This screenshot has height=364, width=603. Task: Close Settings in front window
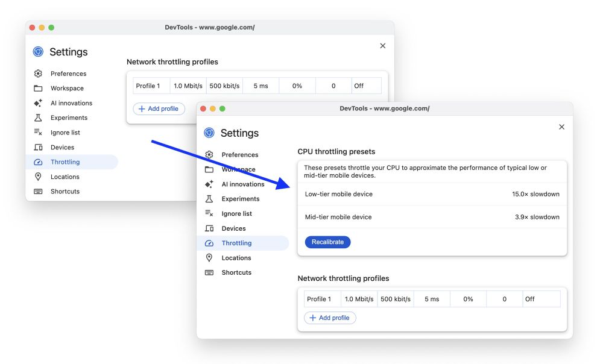tap(561, 127)
